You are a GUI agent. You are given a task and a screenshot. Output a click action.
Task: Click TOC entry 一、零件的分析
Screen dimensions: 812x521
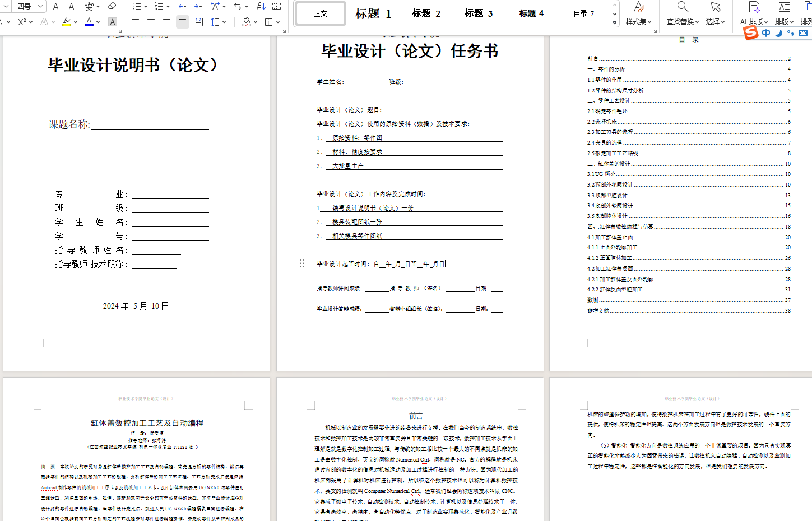point(689,69)
